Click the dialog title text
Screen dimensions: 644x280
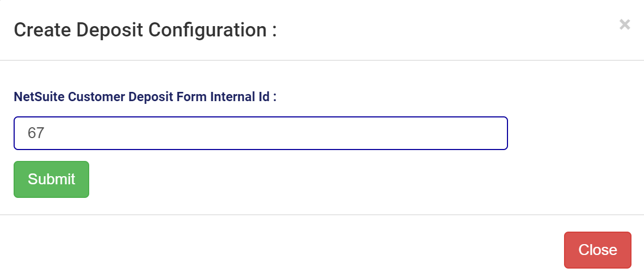(145, 30)
